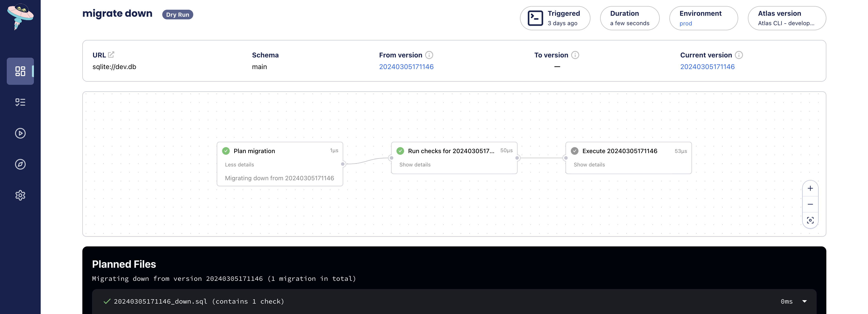Click the info icon next to From version

pyautogui.click(x=429, y=55)
